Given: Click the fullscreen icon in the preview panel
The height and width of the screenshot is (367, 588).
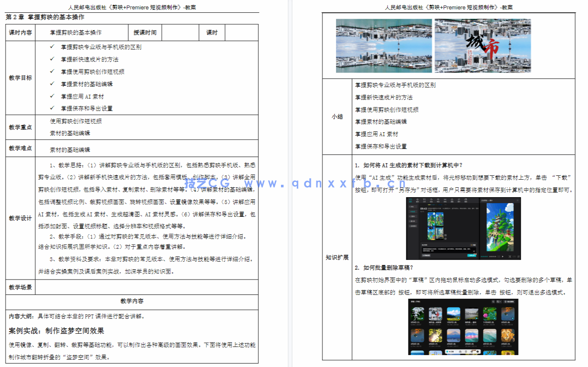Looking at the screenshot, I should tap(518, 256).
